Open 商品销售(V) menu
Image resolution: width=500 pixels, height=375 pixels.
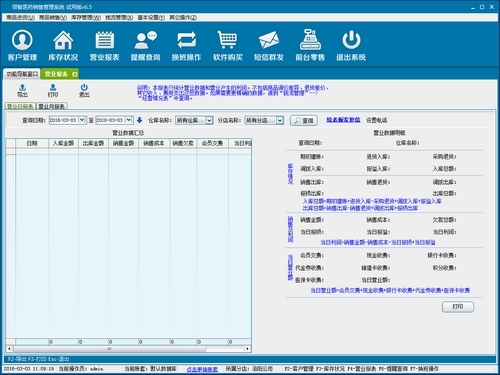coord(53,17)
